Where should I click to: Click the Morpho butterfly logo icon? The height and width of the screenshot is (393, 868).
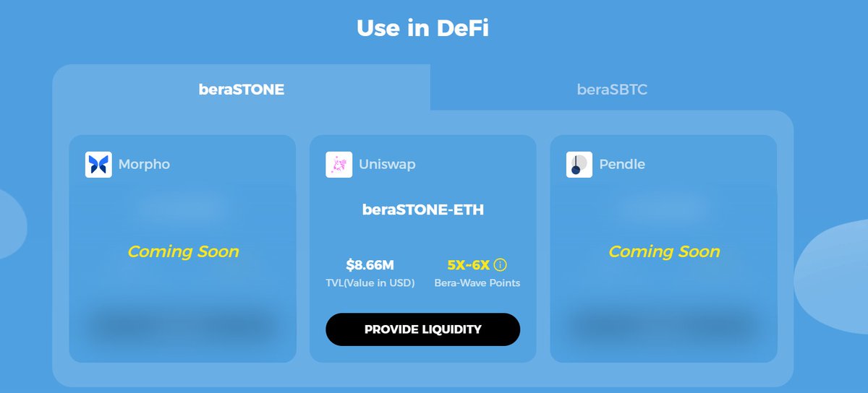tap(98, 165)
